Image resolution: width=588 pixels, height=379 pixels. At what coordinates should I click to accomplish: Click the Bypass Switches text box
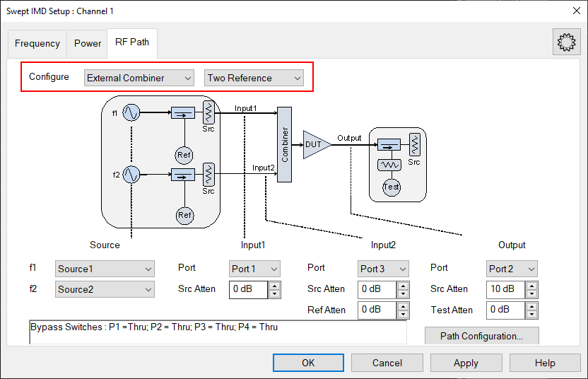click(x=218, y=333)
